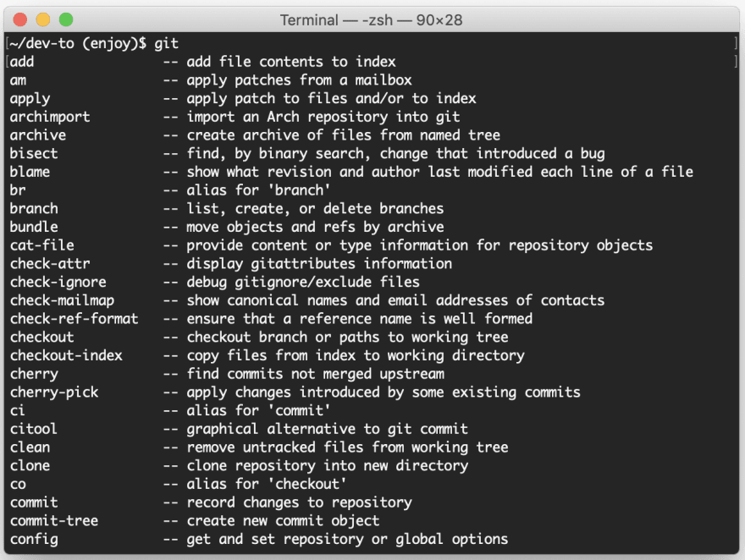Screen dimensions: 745x560
Task: Select the 'apply' command entry
Action: [x=30, y=99]
